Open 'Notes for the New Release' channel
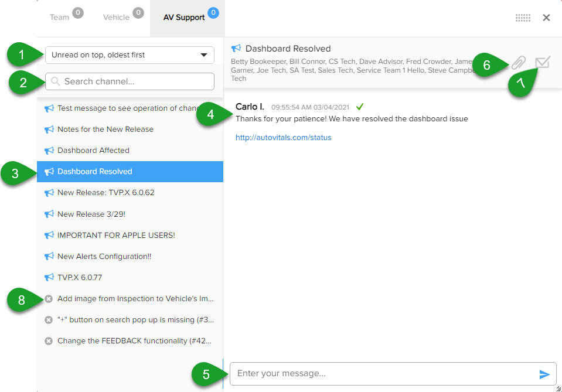This screenshot has height=392, width=562. (x=130, y=129)
